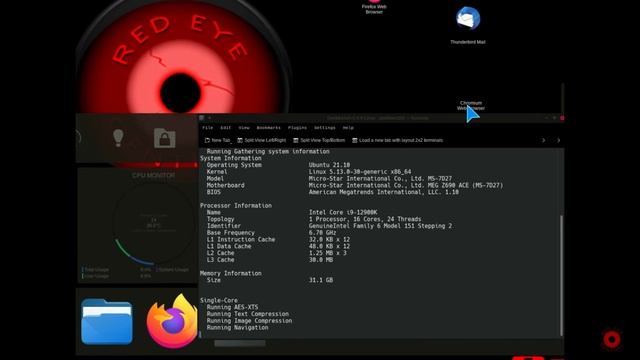Viewport: 640px width, 360px height.
Task: Click the 'Memory Information' heading
Action: tap(231, 273)
